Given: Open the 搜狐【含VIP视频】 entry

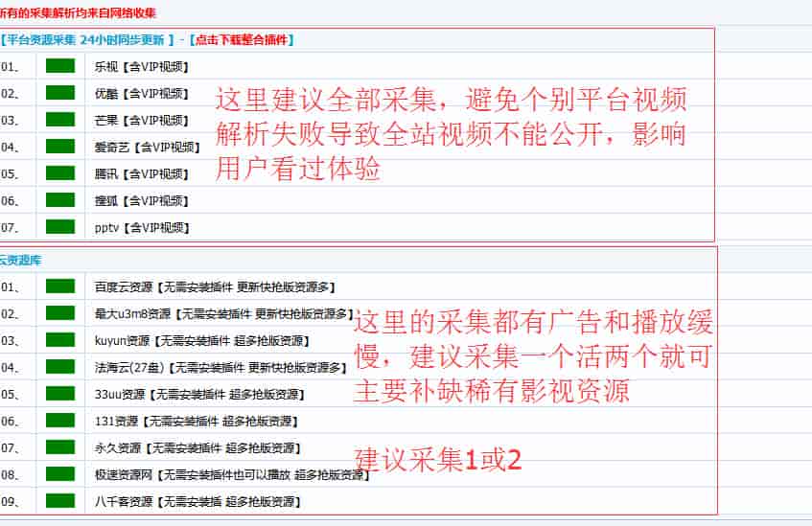Looking at the screenshot, I should point(142,201).
